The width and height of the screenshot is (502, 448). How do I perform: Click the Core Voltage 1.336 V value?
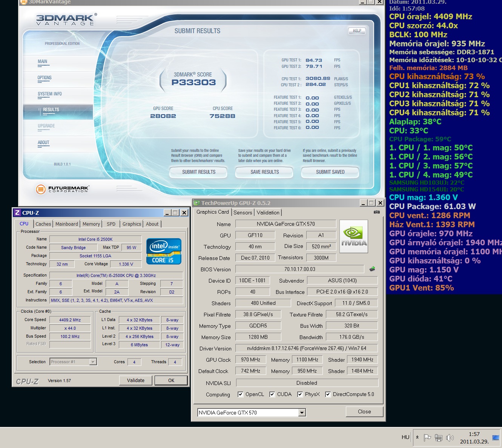126,264
